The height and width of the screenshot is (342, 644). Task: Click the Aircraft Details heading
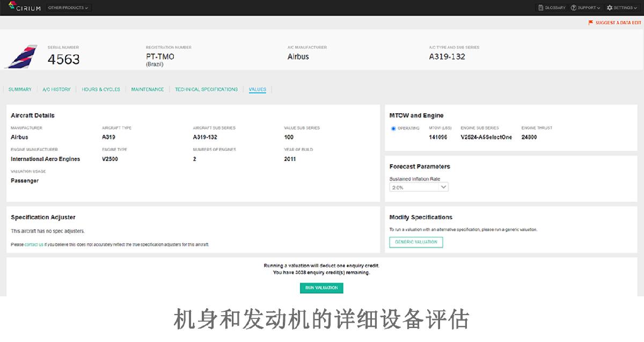click(33, 115)
